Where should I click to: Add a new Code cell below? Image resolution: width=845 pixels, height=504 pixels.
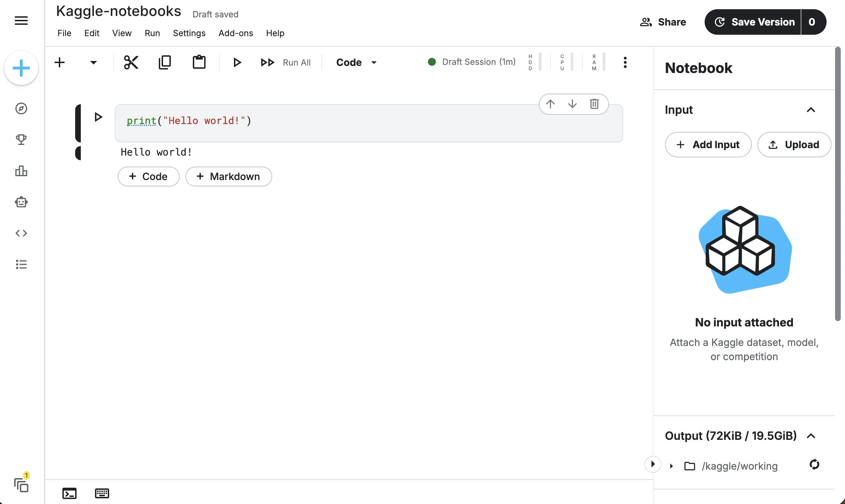click(x=149, y=177)
